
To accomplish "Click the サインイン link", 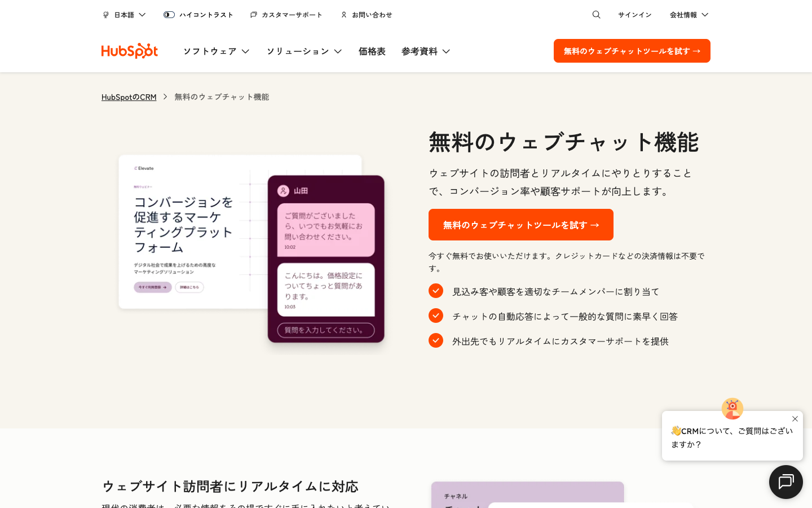I will pos(634,15).
